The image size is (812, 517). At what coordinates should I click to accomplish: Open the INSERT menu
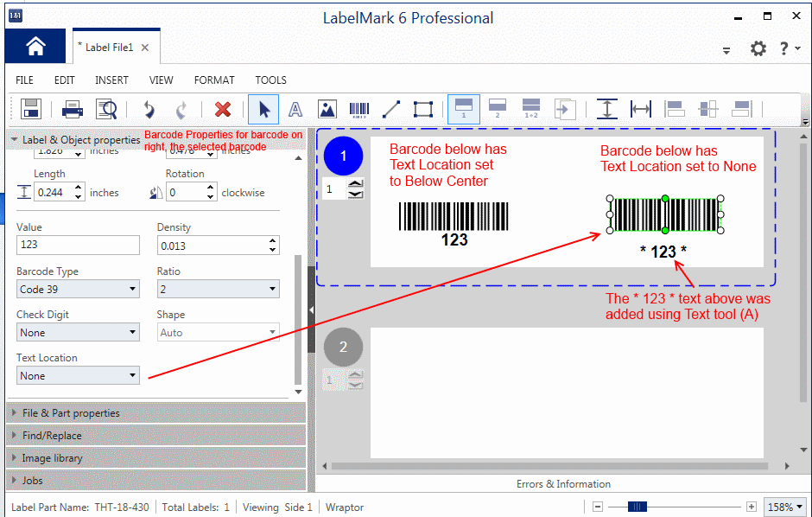[111, 80]
